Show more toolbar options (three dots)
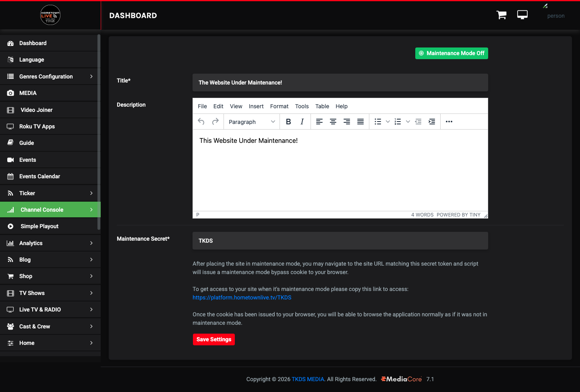This screenshot has width=580, height=392. pos(449,122)
